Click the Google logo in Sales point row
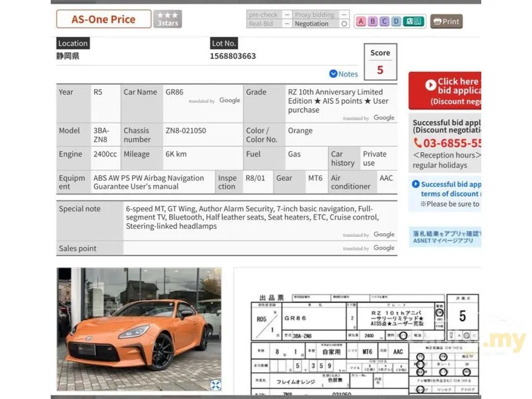The image size is (532, 399). coord(384,248)
